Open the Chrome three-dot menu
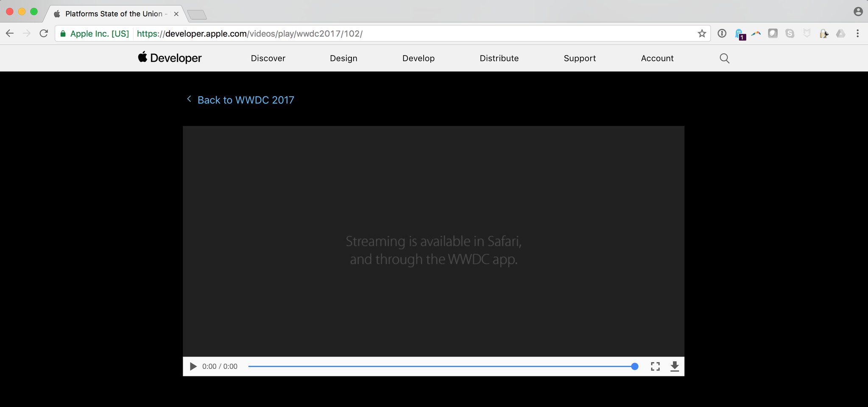This screenshot has height=407, width=868. click(x=857, y=33)
